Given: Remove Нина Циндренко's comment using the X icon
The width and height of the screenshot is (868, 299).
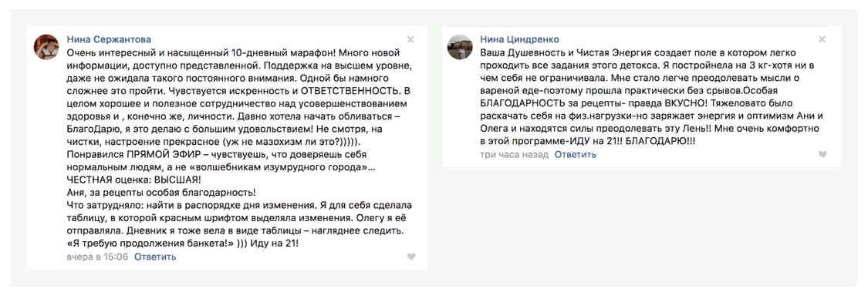Looking at the screenshot, I should click(822, 39).
